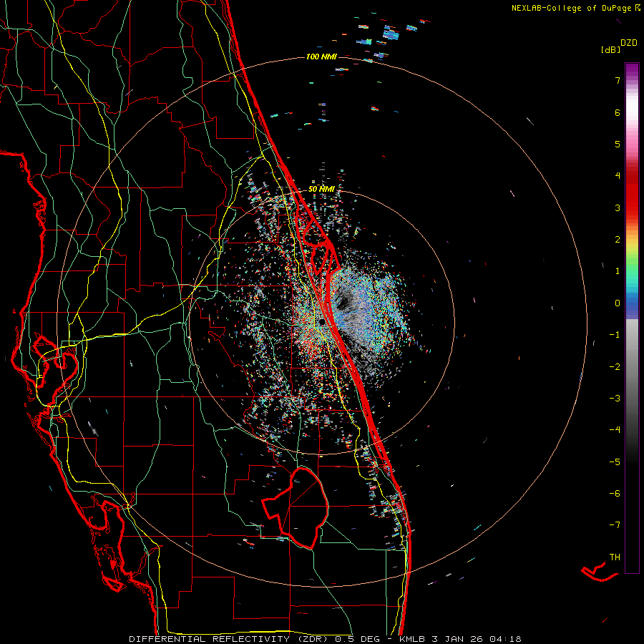The width and height of the screenshot is (644, 644).
Task: Click the 6 value on the color scale
Action: point(618,112)
